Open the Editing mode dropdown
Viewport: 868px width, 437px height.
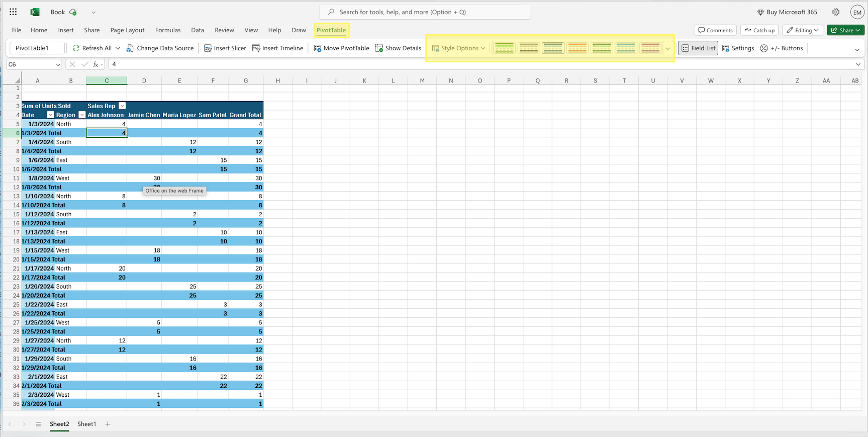pos(802,30)
